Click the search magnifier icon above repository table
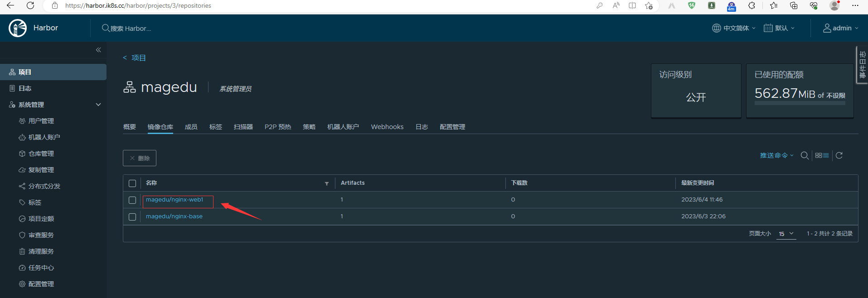868x298 pixels. pos(805,155)
